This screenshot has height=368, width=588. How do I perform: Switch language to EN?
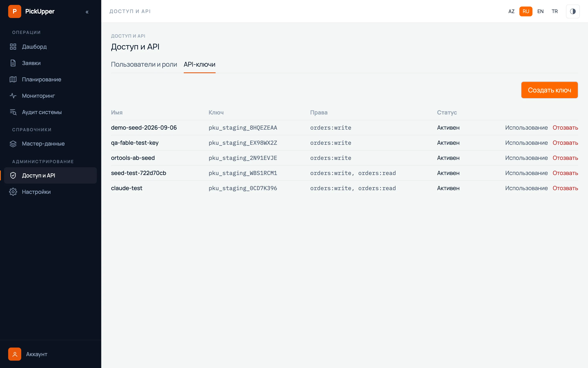pyautogui.click(x=540, y=11)
